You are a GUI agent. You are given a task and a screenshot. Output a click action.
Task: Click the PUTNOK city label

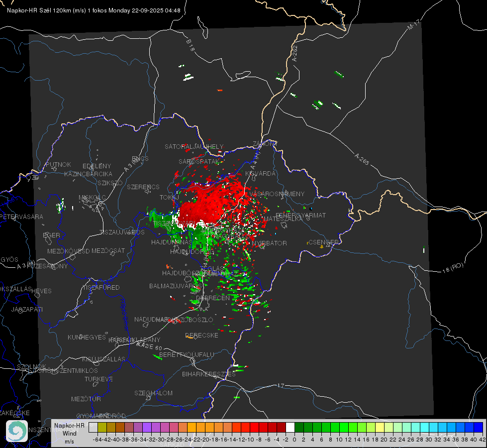tap(58, 164)
